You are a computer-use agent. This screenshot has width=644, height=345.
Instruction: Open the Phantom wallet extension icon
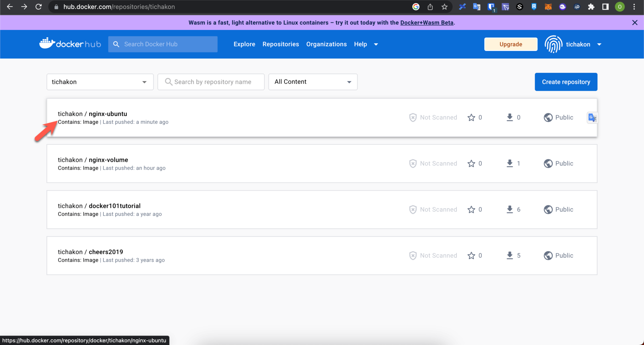(x=563, y=7)
